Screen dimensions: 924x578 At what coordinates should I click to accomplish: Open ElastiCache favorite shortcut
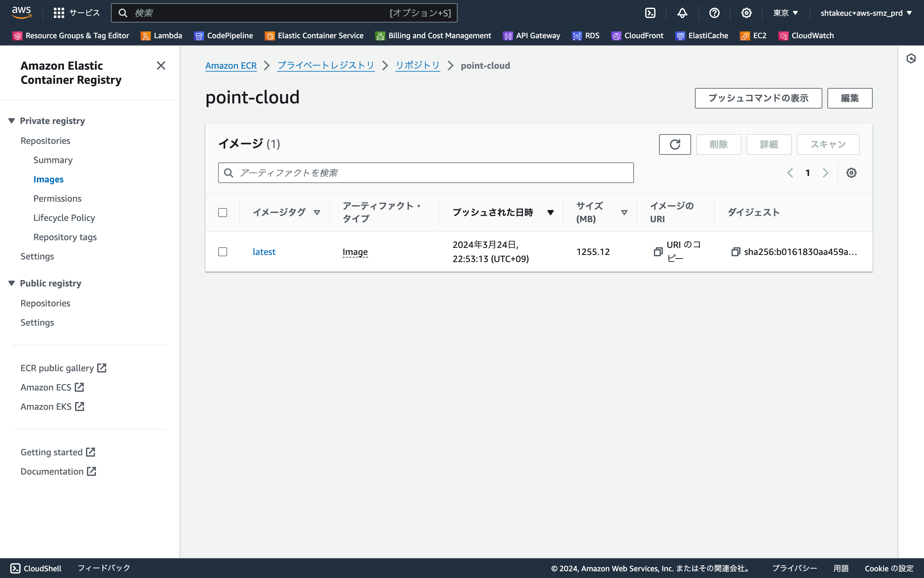[x=702, y=36]
